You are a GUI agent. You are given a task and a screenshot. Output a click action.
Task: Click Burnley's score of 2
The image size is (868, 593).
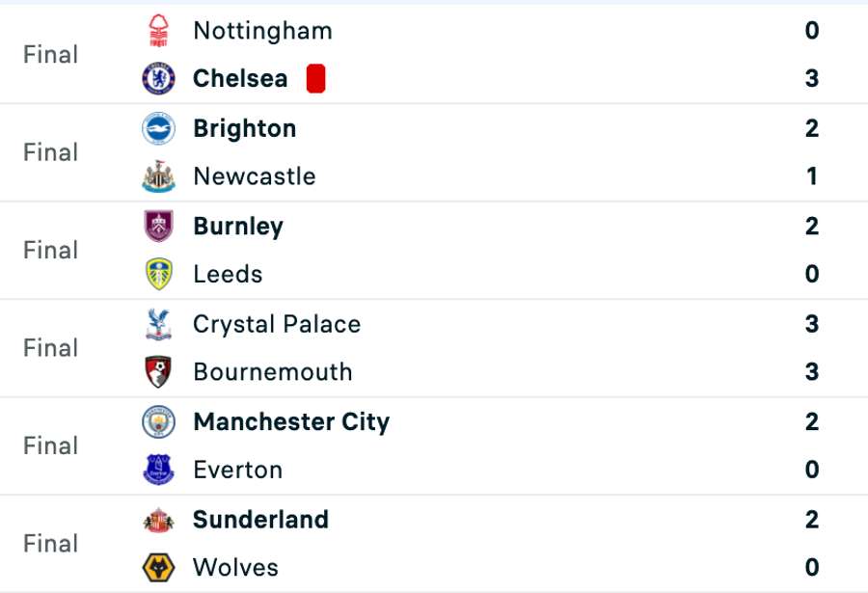tap(812, 227)
